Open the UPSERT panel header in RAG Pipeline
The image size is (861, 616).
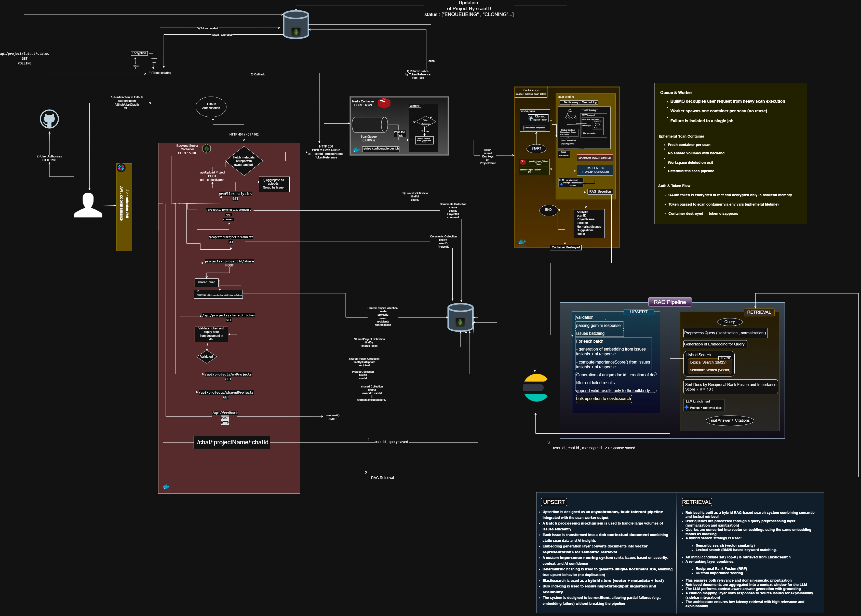(639, 312)
